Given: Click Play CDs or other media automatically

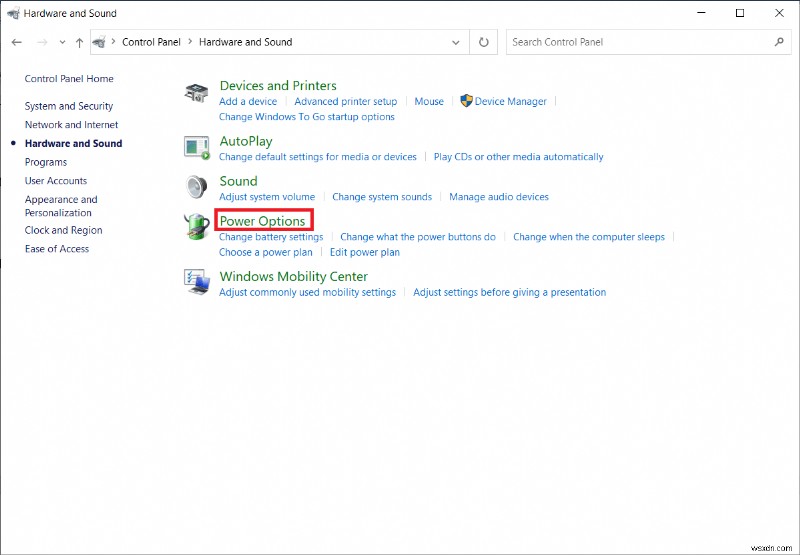Looking at the screenshot, I should tap(518, 157).
